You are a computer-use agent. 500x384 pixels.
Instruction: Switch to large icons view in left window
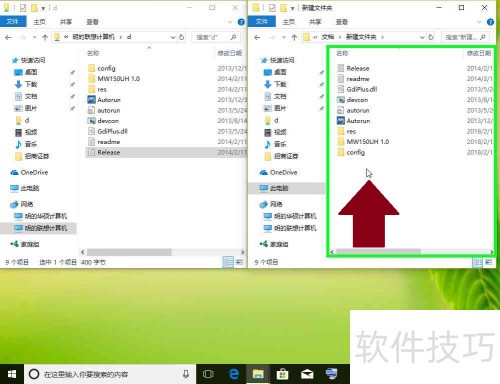point(239,262)
